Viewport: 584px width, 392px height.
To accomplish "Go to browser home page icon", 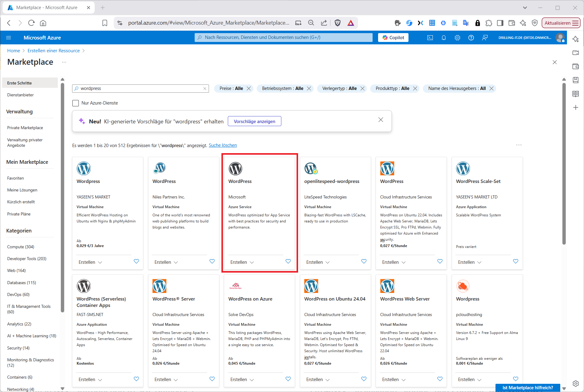I will tap(43, 23).
